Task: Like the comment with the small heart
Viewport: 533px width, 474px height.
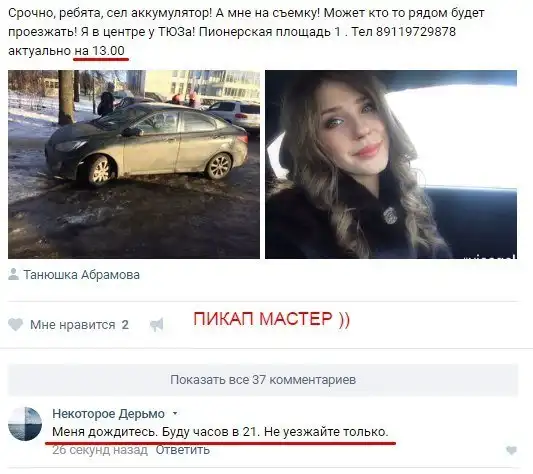Action: [x=511, y=451]
